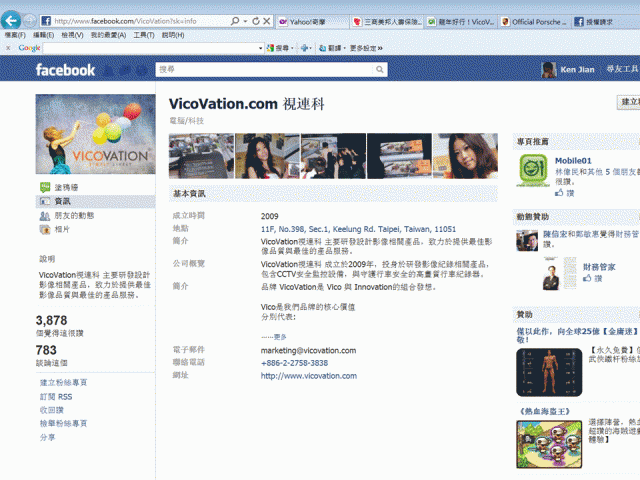
Task: Click the Facebook search magnifier button
Action: click(380, 69)
